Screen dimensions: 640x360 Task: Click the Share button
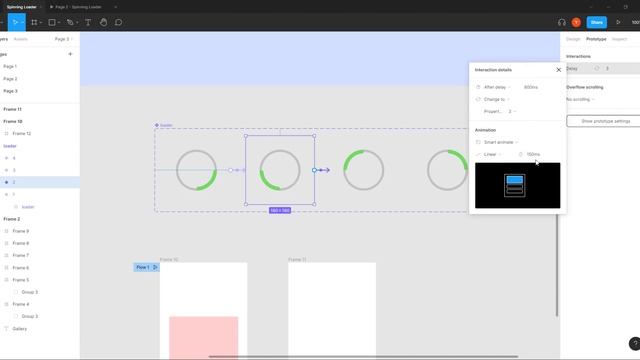point(596,22)
